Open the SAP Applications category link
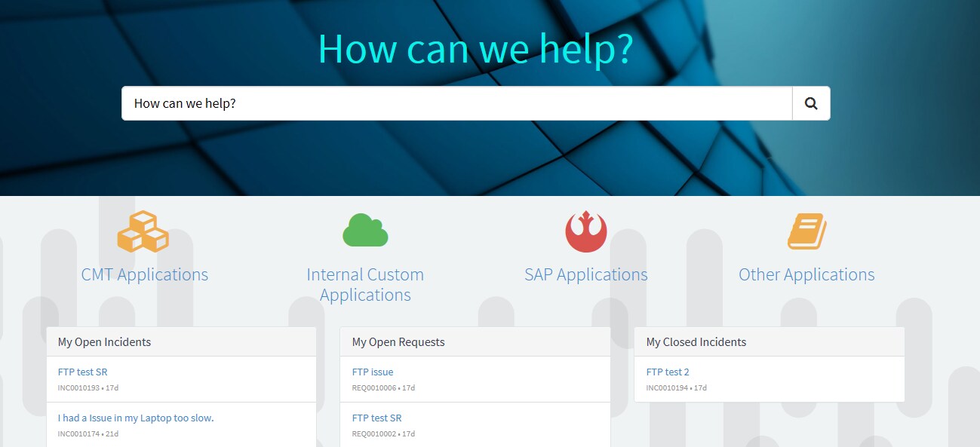The image size is (980, 447). pyautogui.click(x=586, y=274)
